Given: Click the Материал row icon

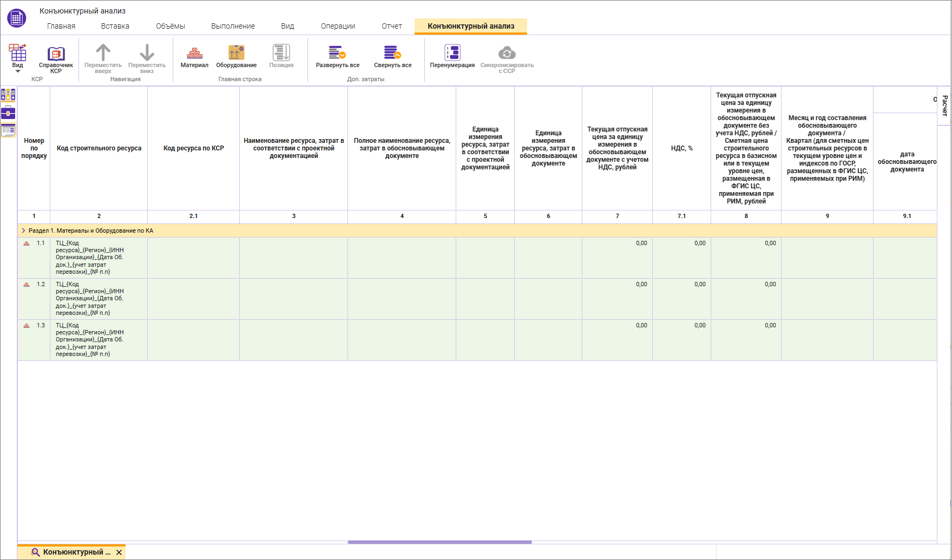Looking at the screenshot, I should 194,57.
